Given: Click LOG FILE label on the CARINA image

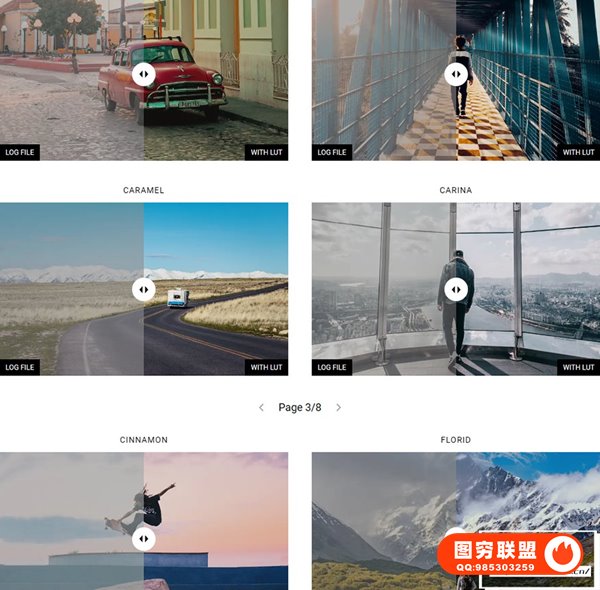Looking at the screenshot, I should point(332,367).
